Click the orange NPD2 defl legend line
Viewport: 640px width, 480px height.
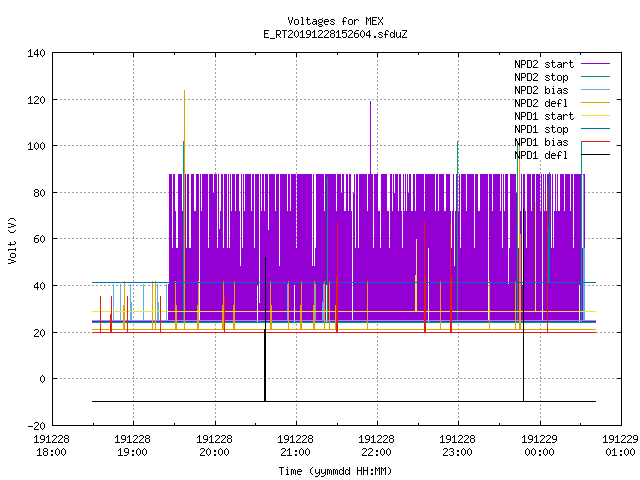[596, 102]
